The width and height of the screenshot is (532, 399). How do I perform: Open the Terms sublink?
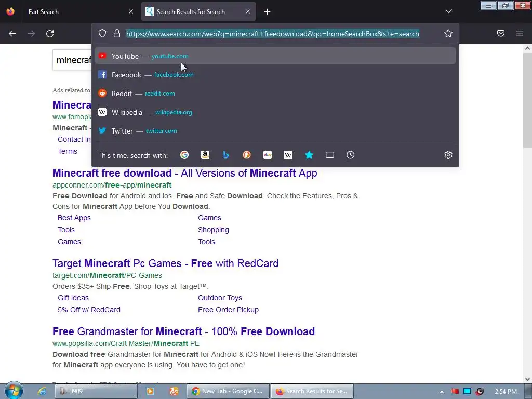click(x=67, y=151)
